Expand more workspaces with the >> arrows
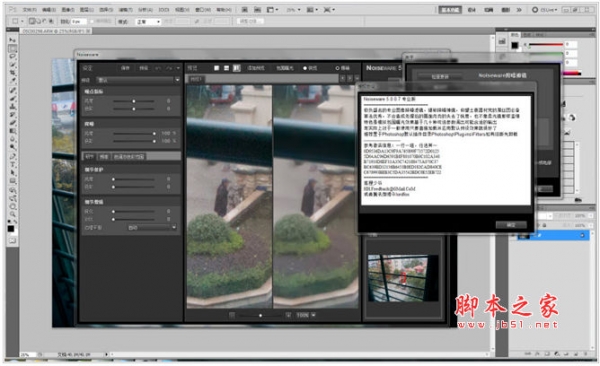Screen dimensions: 600x366 coord(519,10)
